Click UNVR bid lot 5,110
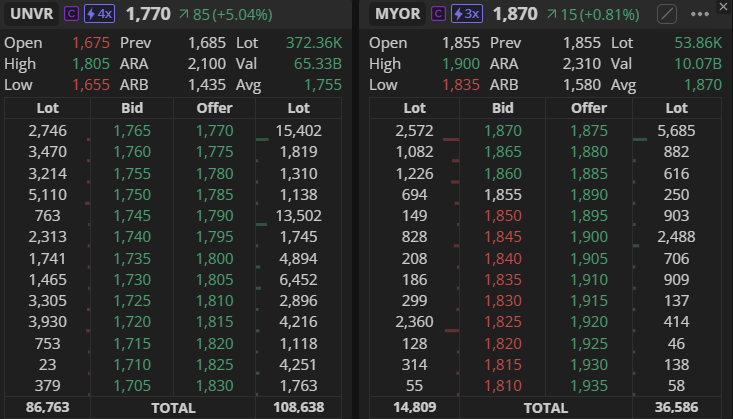The height and width of the screenshot is (419, 733). pos(47,195)
